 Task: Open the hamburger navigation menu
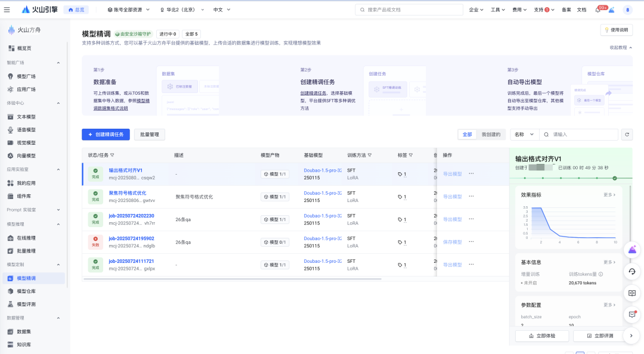coord(7,10)
